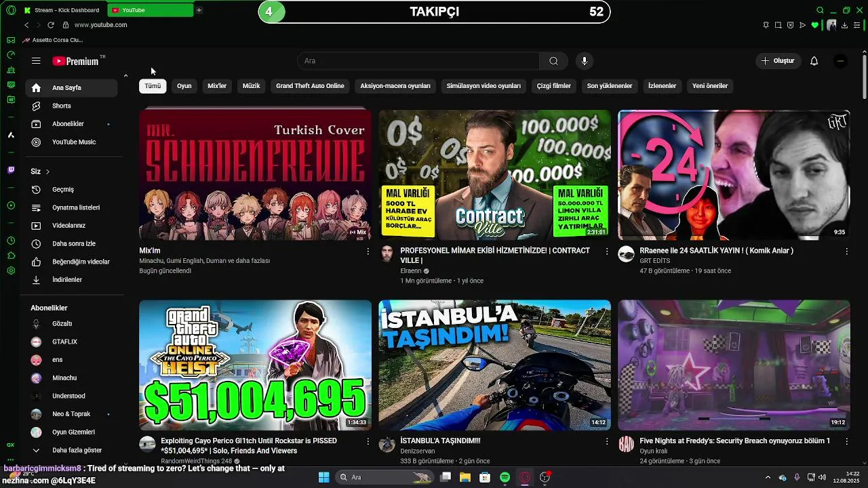Click the YouTube Premium logo
Screen dimensions: 868x488
click(x=75, y=61)
